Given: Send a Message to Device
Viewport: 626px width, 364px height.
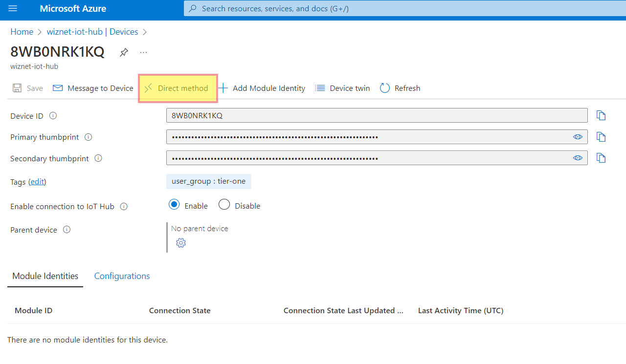Looking at the screenshot, I should tap(92, 88).
